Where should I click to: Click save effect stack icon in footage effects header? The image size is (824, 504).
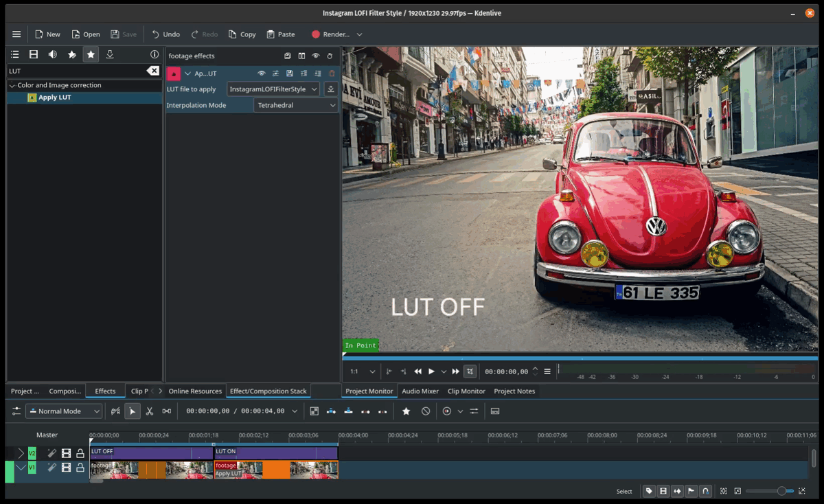point(288,56)
